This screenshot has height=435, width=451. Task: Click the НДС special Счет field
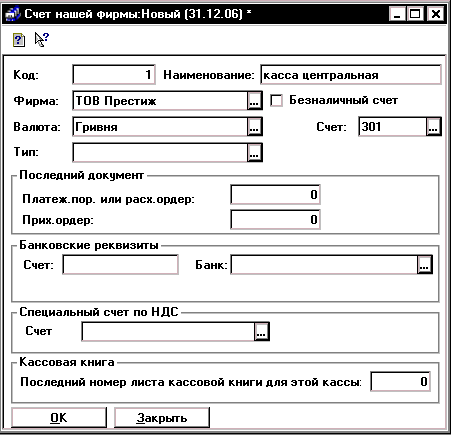click(168, 331)
